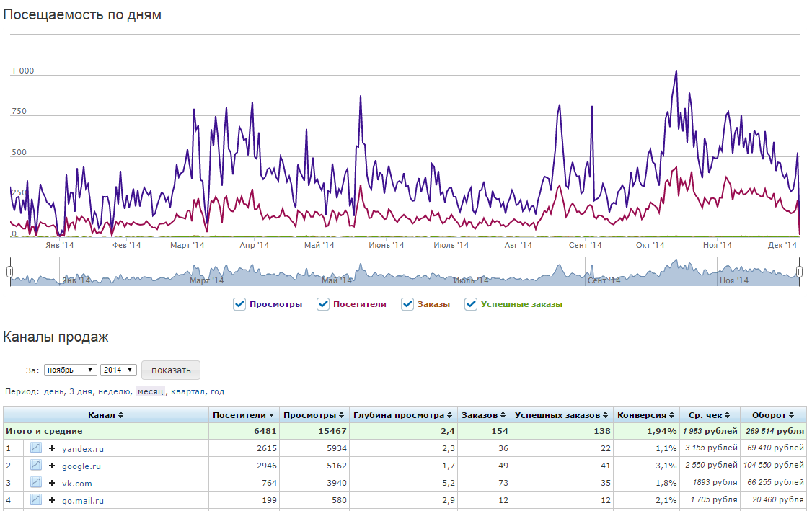Sort table by Конверсия column
Screen dimensions: 812x511
[x=671, y=415]
